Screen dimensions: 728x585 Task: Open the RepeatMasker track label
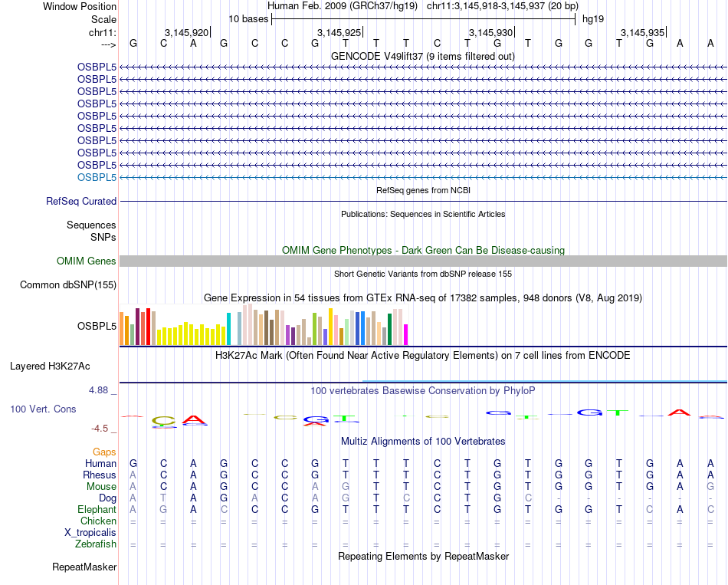coord(84,567)
